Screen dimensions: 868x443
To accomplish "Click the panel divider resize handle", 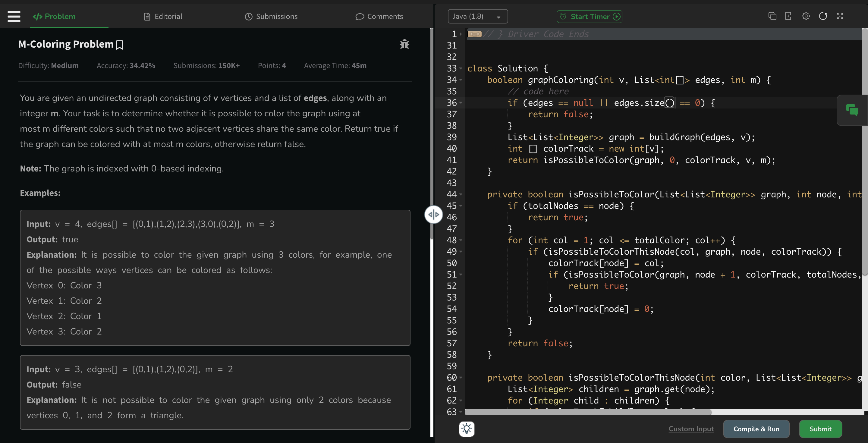I will click(x=433, y=214).
